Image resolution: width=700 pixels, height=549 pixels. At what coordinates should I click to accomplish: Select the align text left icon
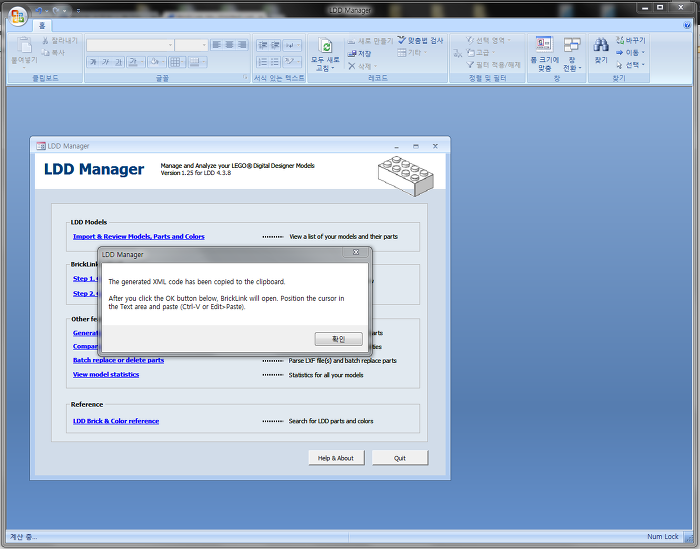pyautogui.click(x=217, y=45)
